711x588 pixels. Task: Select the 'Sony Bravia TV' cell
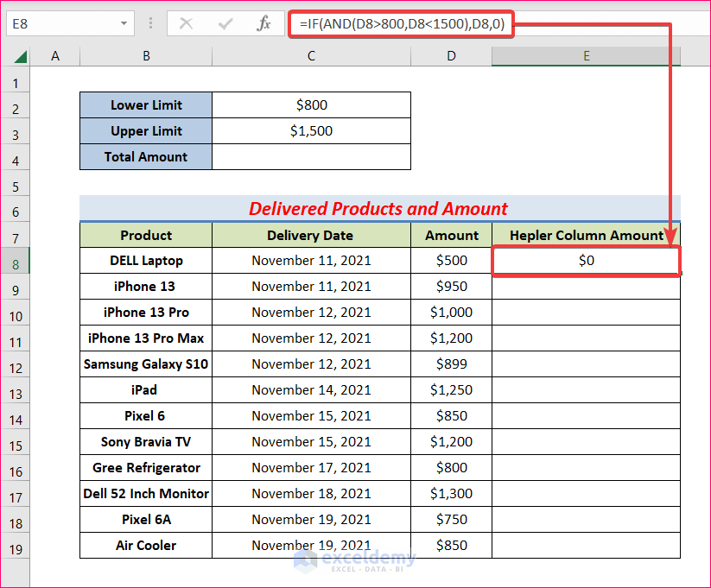146,441
